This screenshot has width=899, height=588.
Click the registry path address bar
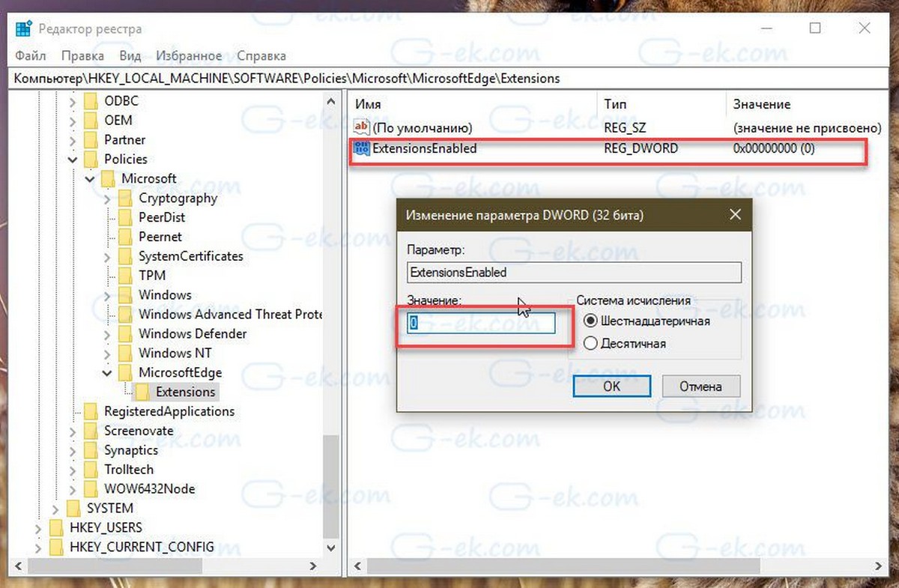tap(449, 78)
